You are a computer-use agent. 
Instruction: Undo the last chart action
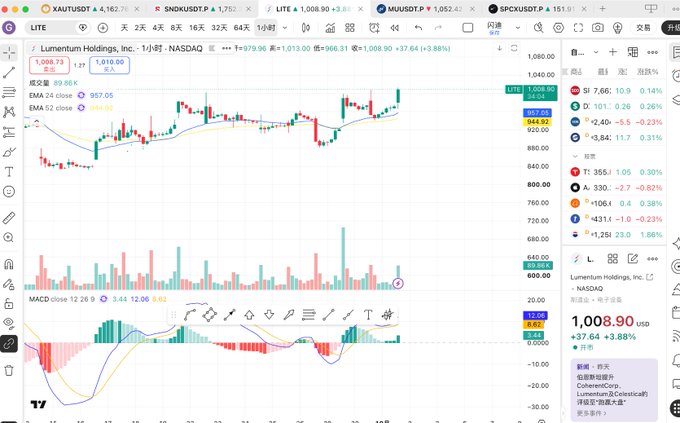coord(418,28)
